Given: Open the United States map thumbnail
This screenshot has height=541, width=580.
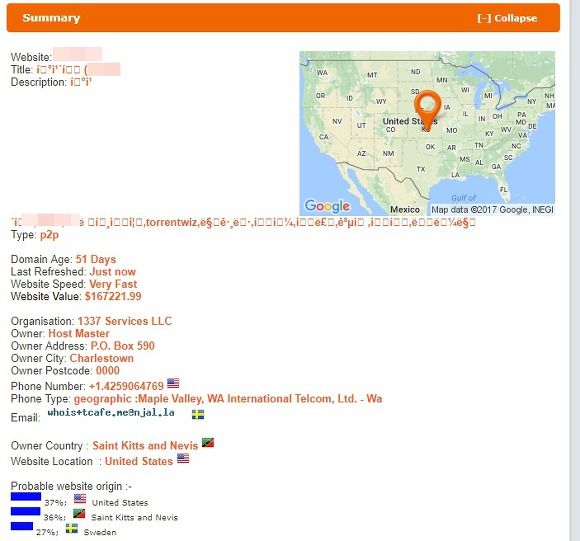Looking at the screenshot, I should 427,133.
